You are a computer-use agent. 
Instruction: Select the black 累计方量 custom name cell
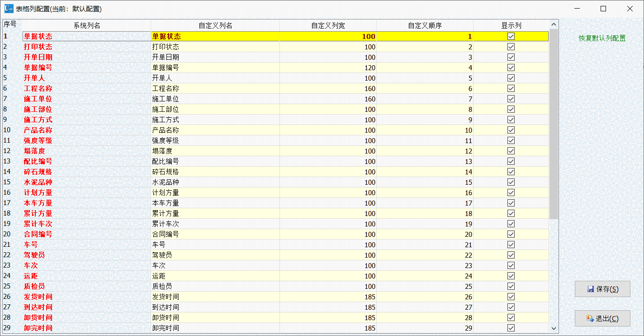point(215,213)
